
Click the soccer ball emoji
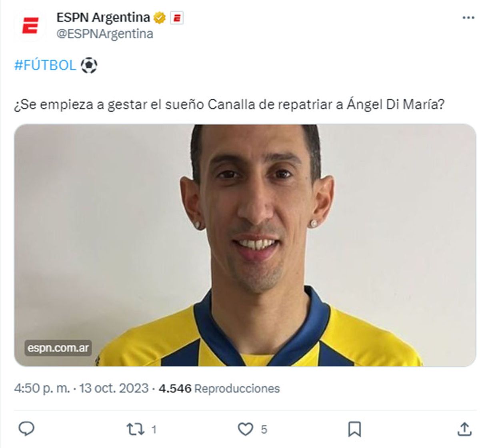89,65
